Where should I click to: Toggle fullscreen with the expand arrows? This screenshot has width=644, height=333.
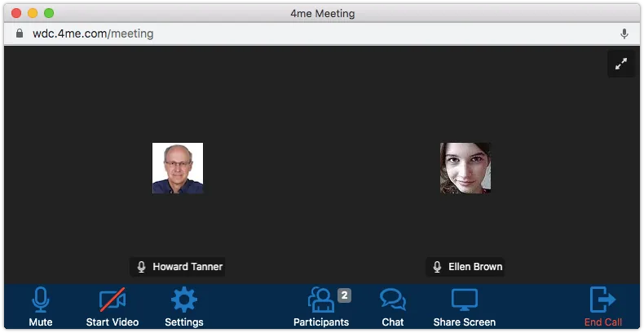tap(621, 64)
